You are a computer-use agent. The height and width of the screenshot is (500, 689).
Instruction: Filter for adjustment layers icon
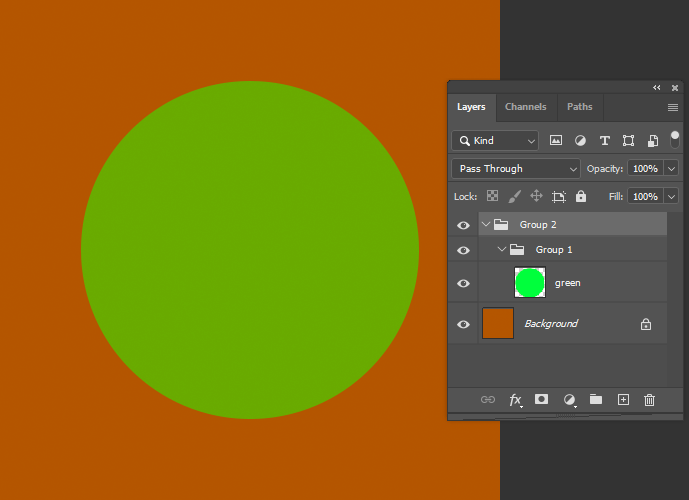(580, 141)
